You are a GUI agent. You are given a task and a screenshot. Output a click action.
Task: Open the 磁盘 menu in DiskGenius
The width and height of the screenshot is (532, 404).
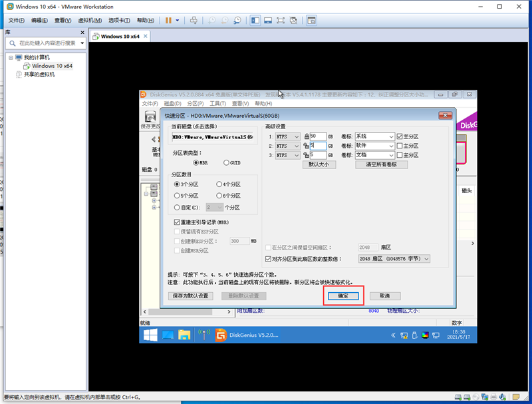[174, 103]
